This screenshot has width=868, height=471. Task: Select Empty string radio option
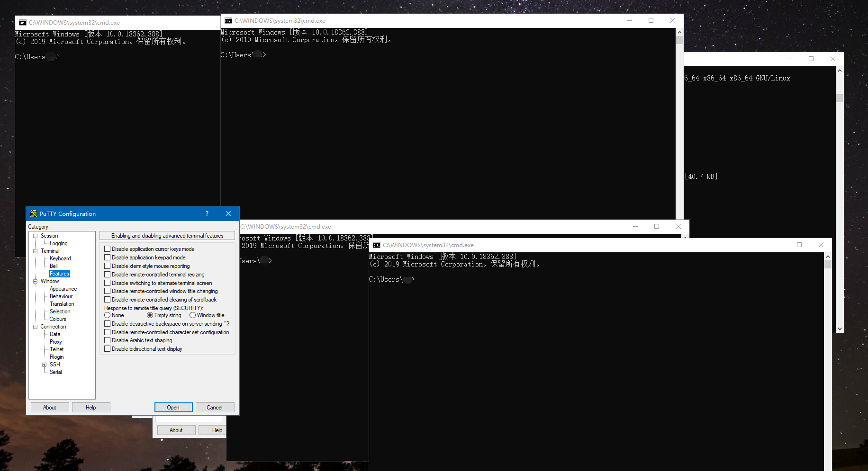tap(150, 315)
